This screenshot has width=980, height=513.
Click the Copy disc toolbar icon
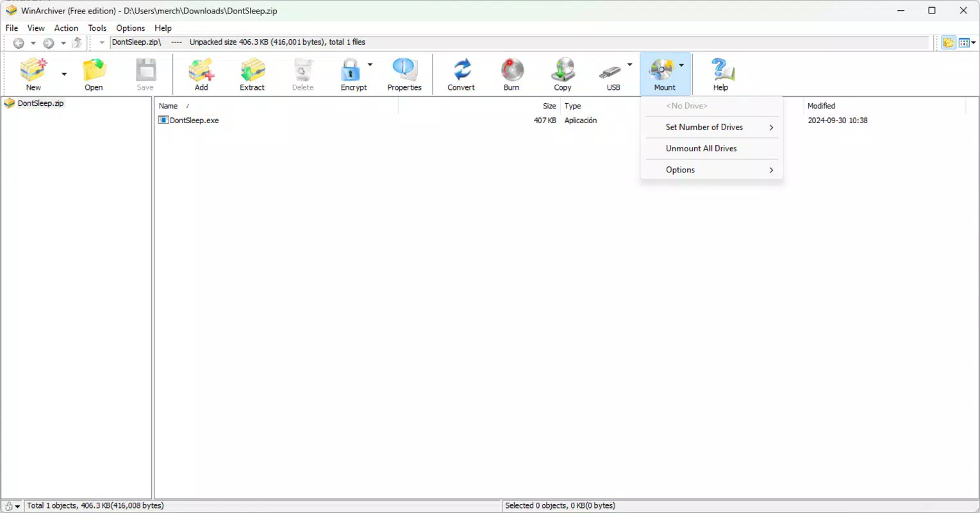(563, 74)
